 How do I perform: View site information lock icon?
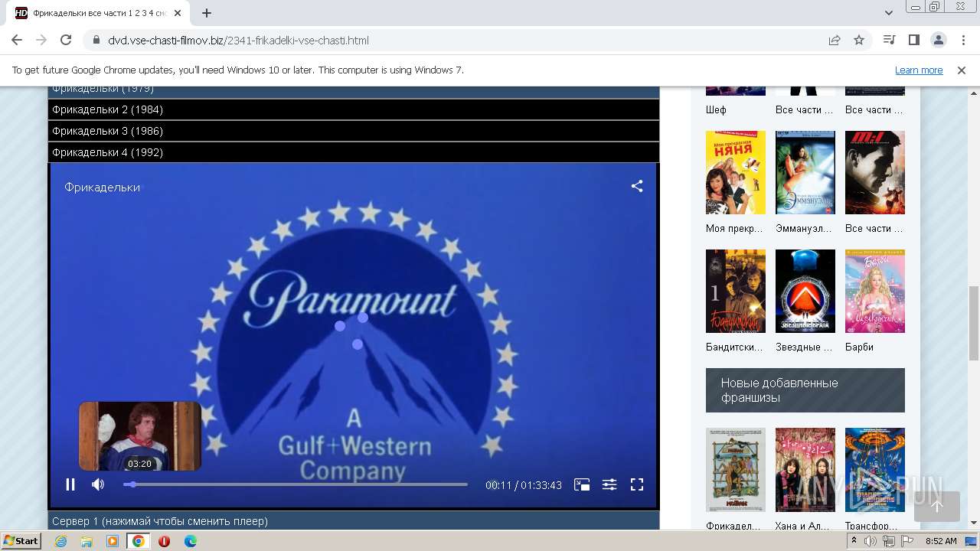(96, 41)
